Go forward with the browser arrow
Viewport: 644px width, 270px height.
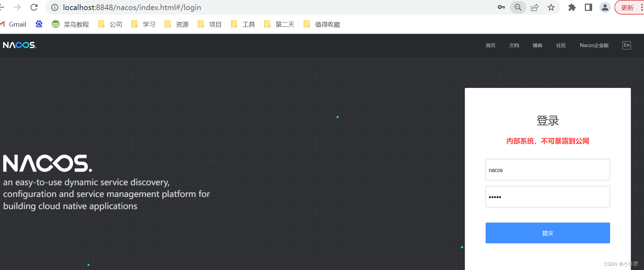click(x=17, y=7)
